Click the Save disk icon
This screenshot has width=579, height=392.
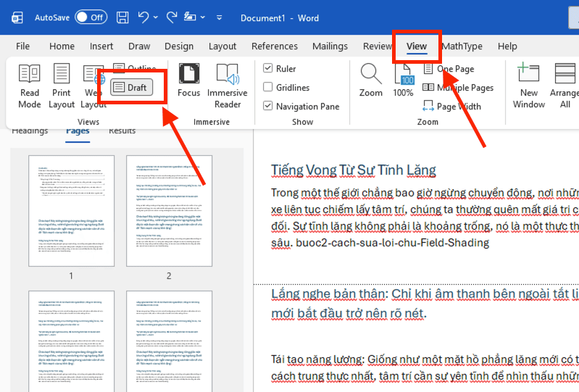click(x=122, y=17)
